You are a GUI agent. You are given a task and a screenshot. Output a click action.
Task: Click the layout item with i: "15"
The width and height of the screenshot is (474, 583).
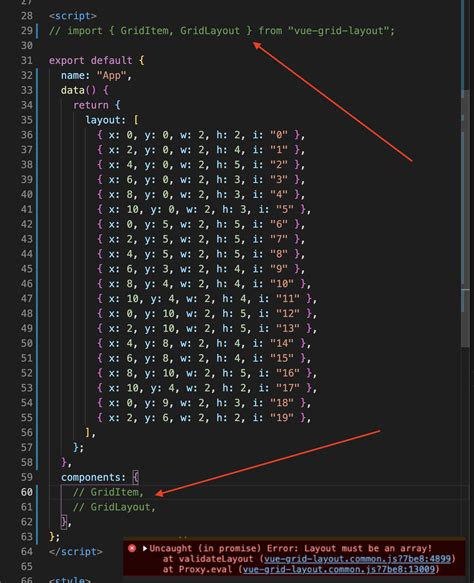(x=204, y=358)
